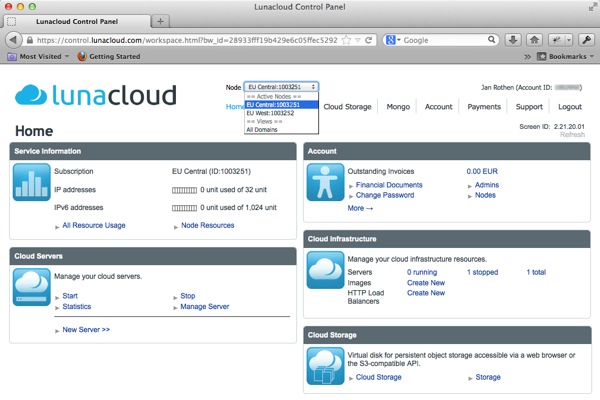Open the URL history dropdown arrow

pyautogui.click(x=358, y=40)
